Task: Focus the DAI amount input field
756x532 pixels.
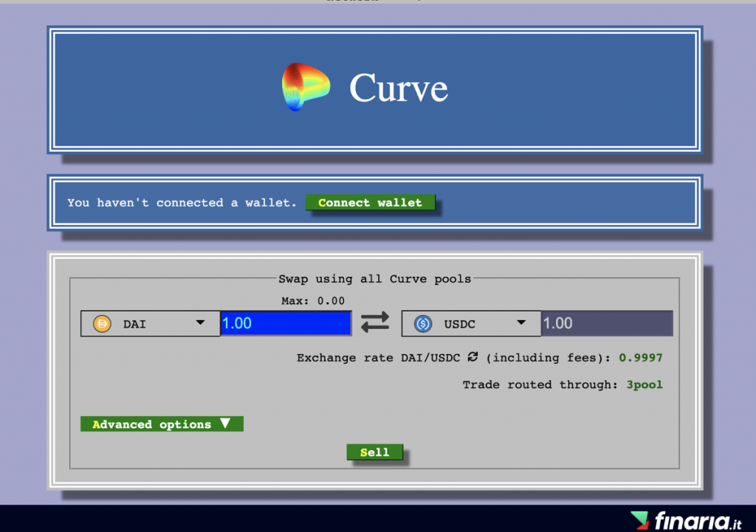Action: pyautogui.click(x=286, y=323)
